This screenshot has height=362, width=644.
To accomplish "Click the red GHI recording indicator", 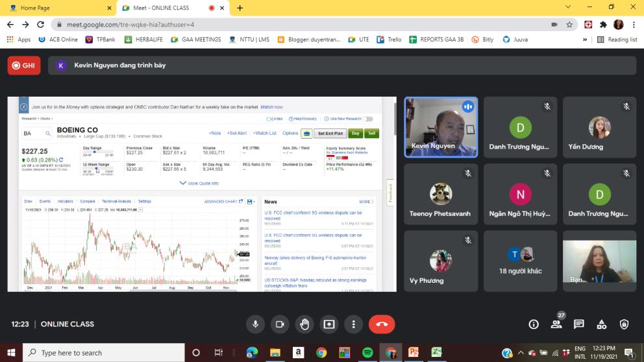I will (24, 66).
